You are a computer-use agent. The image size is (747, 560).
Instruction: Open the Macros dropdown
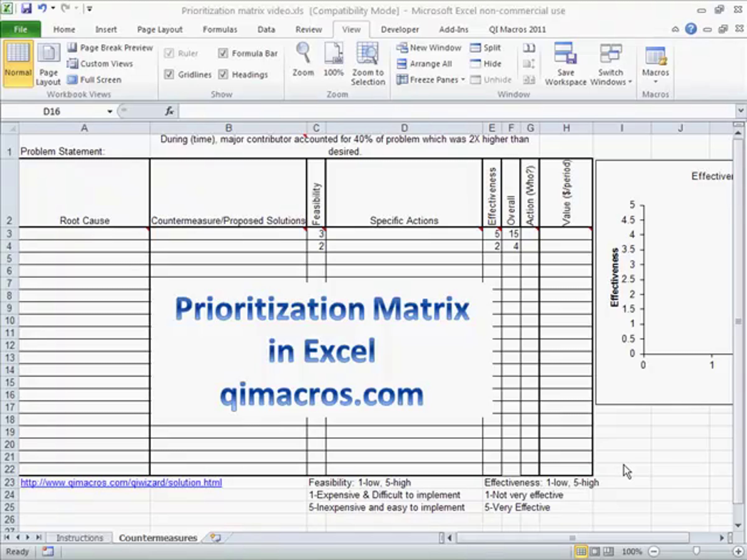(655, 63)
